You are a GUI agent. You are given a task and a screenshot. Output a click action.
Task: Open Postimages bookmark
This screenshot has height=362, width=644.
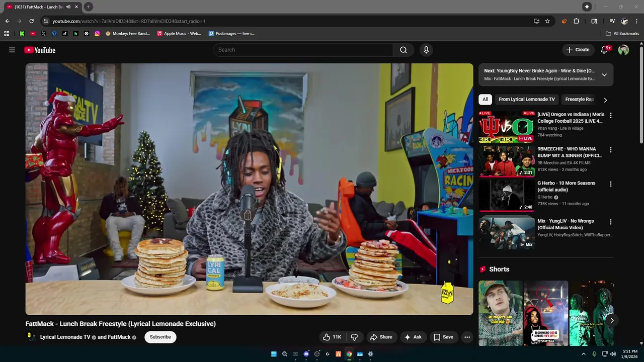pos(232,34)
